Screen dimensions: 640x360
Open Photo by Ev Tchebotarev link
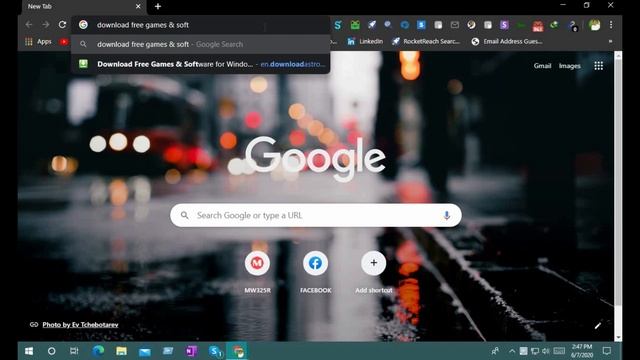tap(80, 324)
